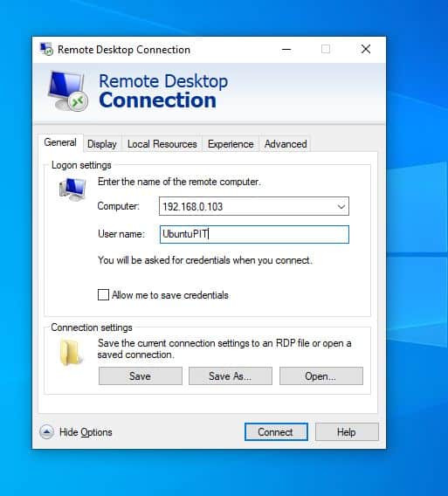Image resolution: width=448 pixels, height=496 pixels.
Task: Click the 'Enter the name of the remote computer' text
Action: tap(179, 182)
